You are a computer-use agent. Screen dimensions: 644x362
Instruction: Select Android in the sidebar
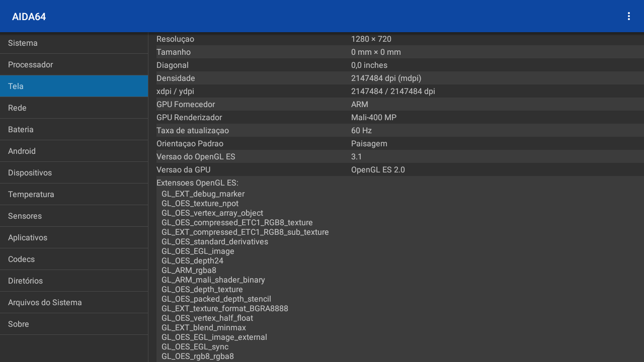coord(74,151)
